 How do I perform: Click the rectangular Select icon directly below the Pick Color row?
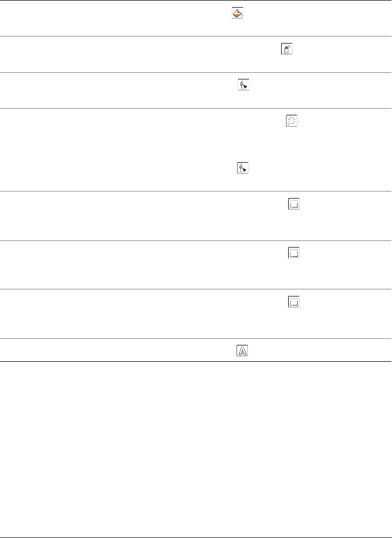(294, 204)
